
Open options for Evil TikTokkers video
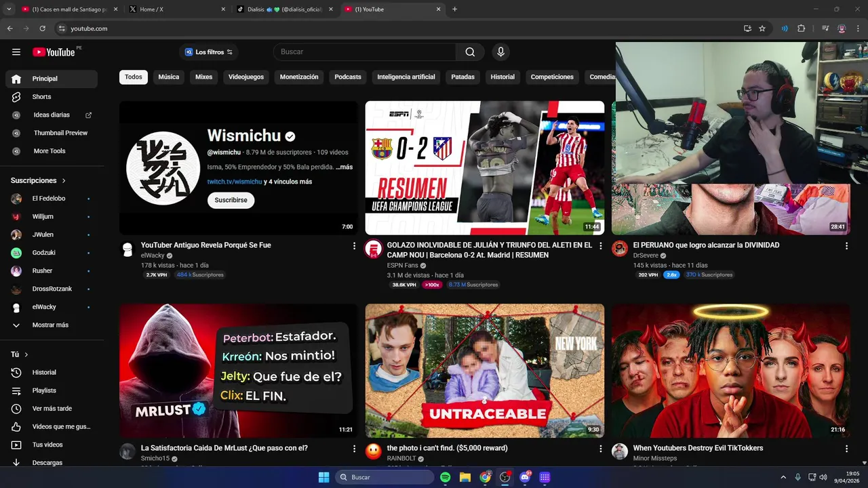(x=846, y=449)
